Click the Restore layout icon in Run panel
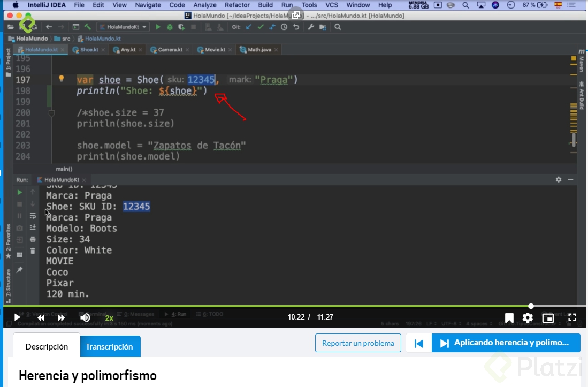This screenshot has height=387, width=588. coord(19,255)
